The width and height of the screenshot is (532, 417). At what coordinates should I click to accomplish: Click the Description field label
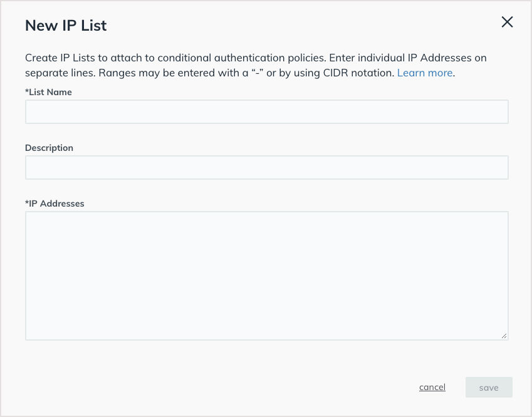[49, 148]
